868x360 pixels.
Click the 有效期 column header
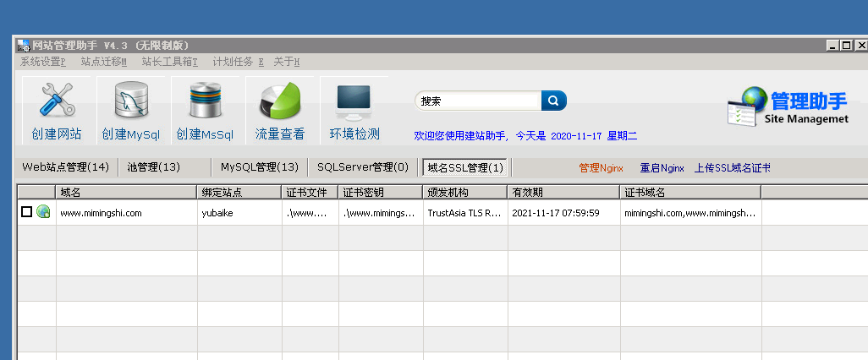click(x=564, y=193)
